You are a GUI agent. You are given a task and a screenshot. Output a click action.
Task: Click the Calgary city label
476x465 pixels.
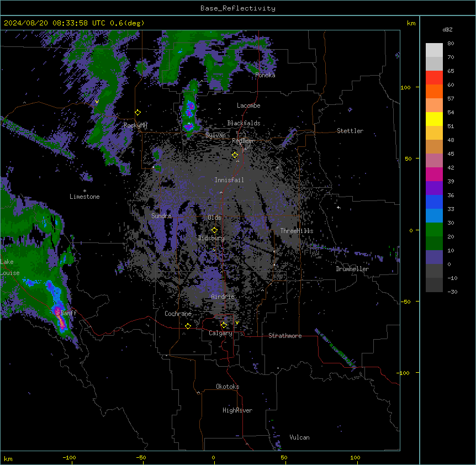pos(220,333)
